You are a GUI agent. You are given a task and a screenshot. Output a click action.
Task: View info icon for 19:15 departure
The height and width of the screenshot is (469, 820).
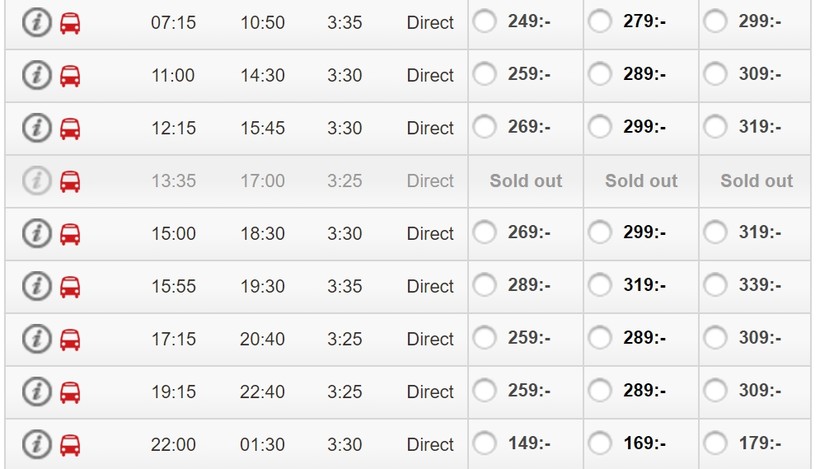(x=36, y=392)
